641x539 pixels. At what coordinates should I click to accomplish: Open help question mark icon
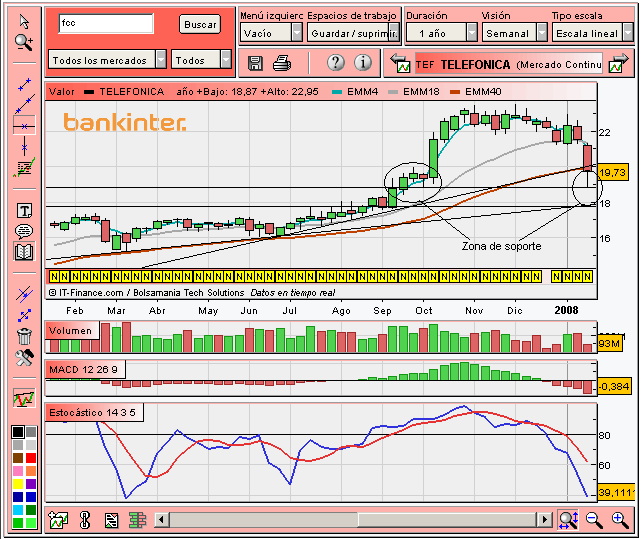(x=336, y=63)
